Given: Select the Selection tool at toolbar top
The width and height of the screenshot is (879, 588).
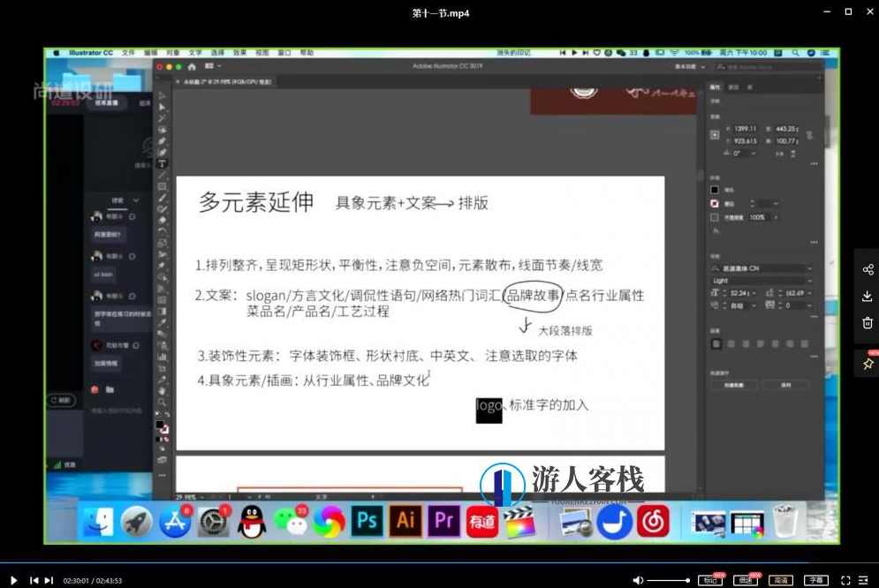Looking at the screenshot, I should point(162,106).
